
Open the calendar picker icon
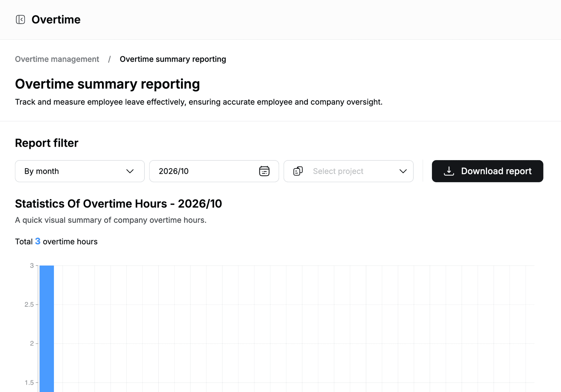[264, 171]
